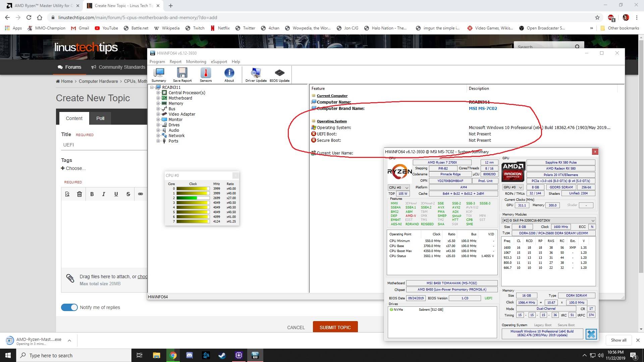The height and width of the screenshot is (362, 644).
Task: Click the CANCEL link
Action: (x=296, y=327)
